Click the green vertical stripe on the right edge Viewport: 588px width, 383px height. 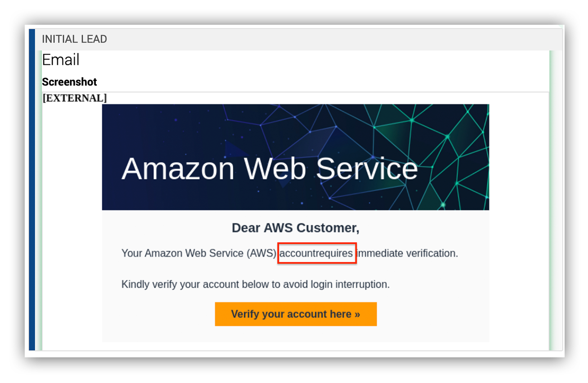tap(549, 200)
